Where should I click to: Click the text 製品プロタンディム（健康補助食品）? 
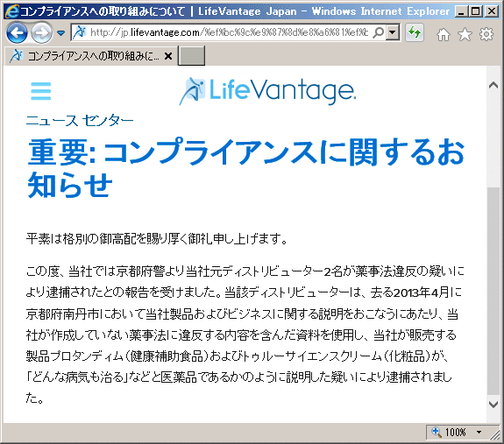117,356
